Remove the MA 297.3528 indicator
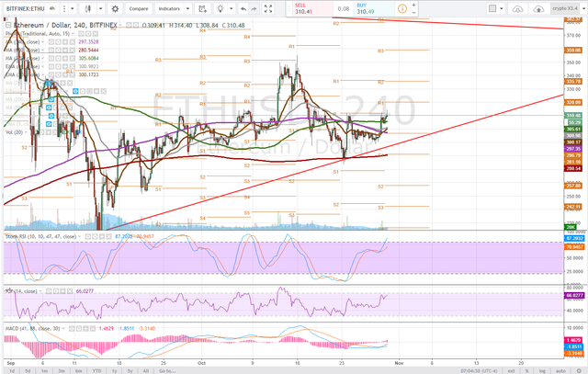Viewport: 588px width, 374px height. [x=72, y=42]
